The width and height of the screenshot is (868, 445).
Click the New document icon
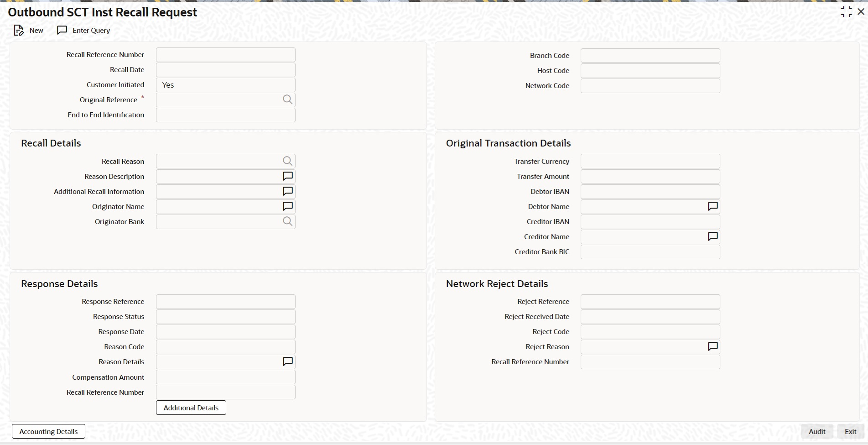pyautogui.click(x=19, y=30)
